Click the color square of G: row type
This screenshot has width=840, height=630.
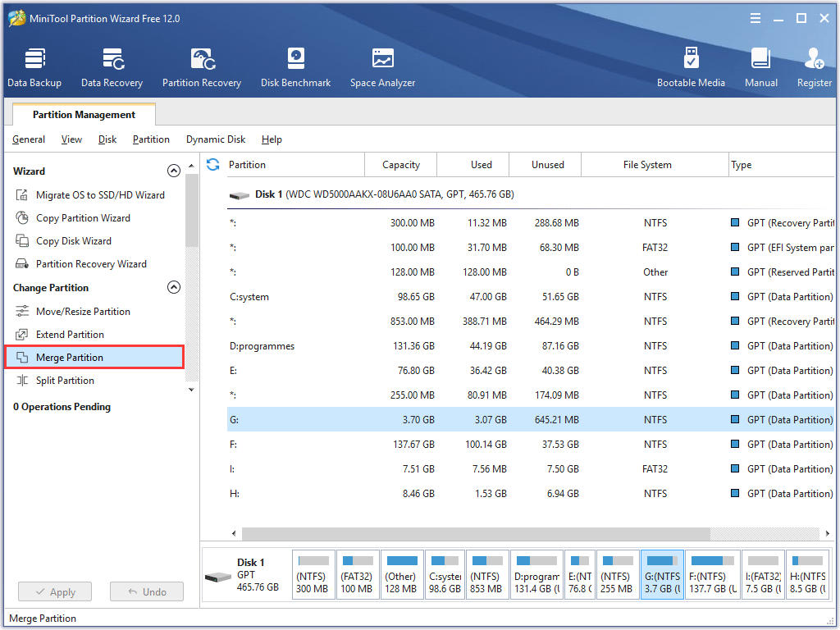point(735,419)
